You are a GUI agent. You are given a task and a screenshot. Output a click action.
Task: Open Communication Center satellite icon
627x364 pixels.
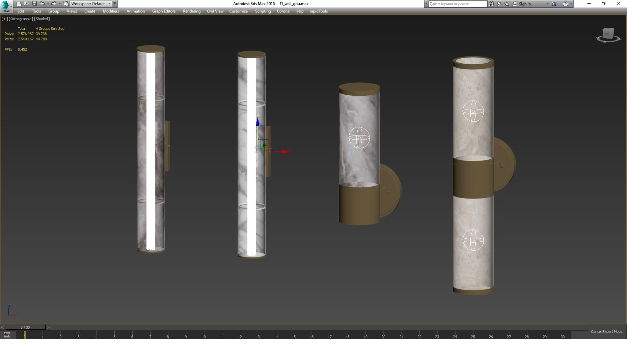point(499,4)
